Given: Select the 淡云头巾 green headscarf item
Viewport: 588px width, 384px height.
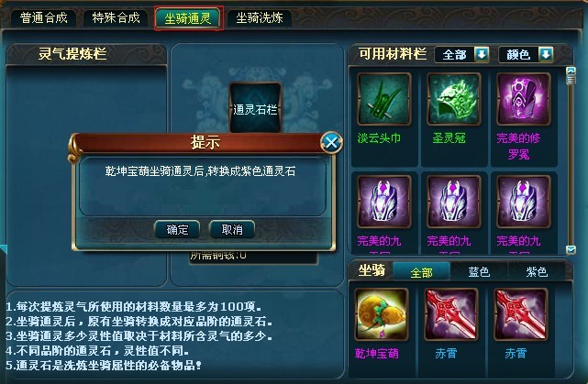Looking at the screenshot, I should coord(384,99).
